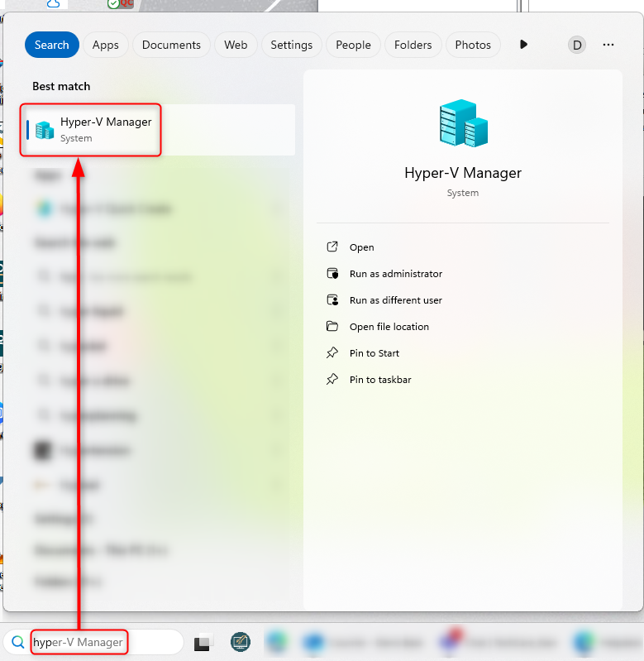Select the Search filter tab
Screen dimensions: 644x661
coord(52,45)
